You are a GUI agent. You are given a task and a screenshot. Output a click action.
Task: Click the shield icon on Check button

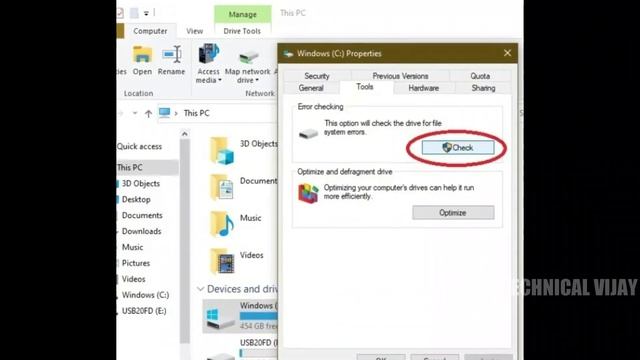[447, 147]
